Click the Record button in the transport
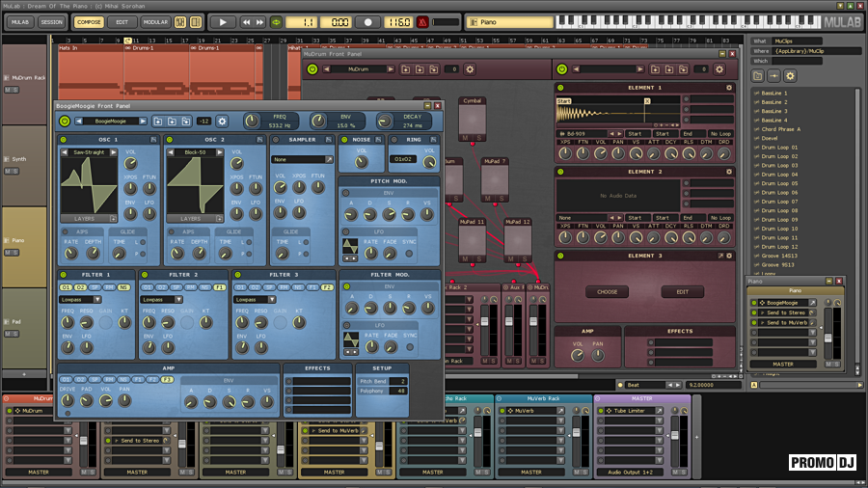 click(x=367, y=21)
